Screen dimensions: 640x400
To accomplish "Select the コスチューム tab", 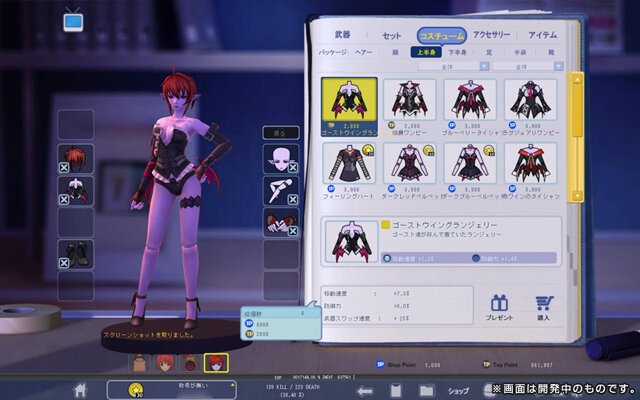I will pos(442,36).
